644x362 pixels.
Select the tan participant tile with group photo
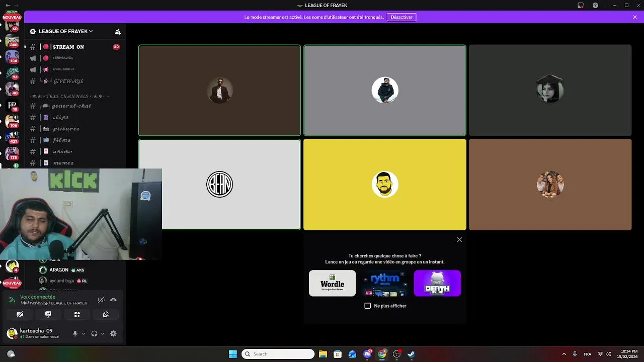click(550, 185)
